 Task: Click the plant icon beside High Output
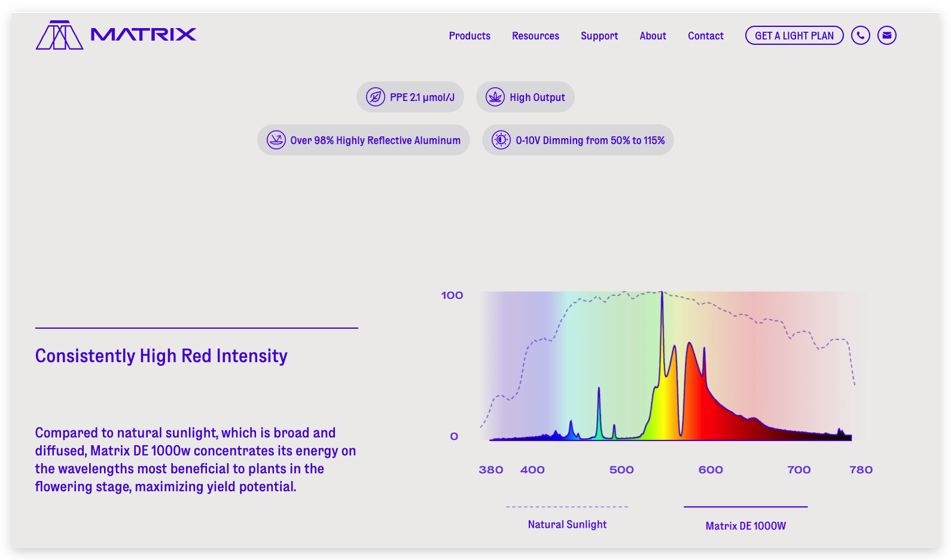pos(495,97)
